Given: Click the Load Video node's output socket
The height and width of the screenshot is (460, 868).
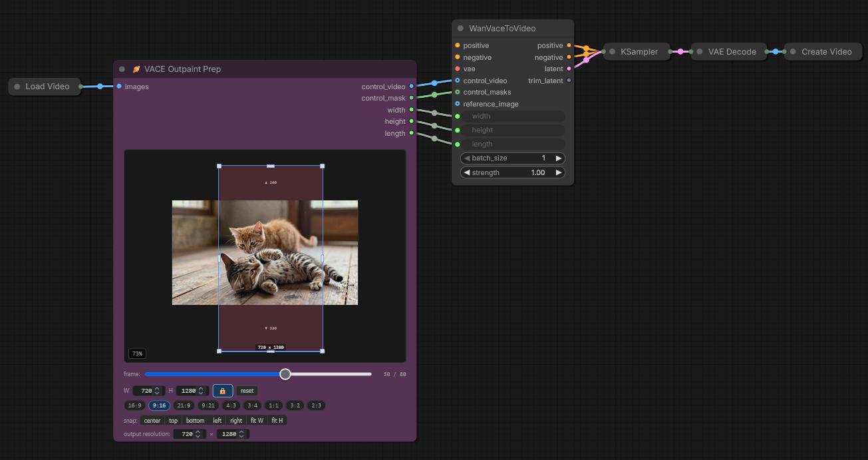Looking at the screenshot, I should tap(80, 87).
